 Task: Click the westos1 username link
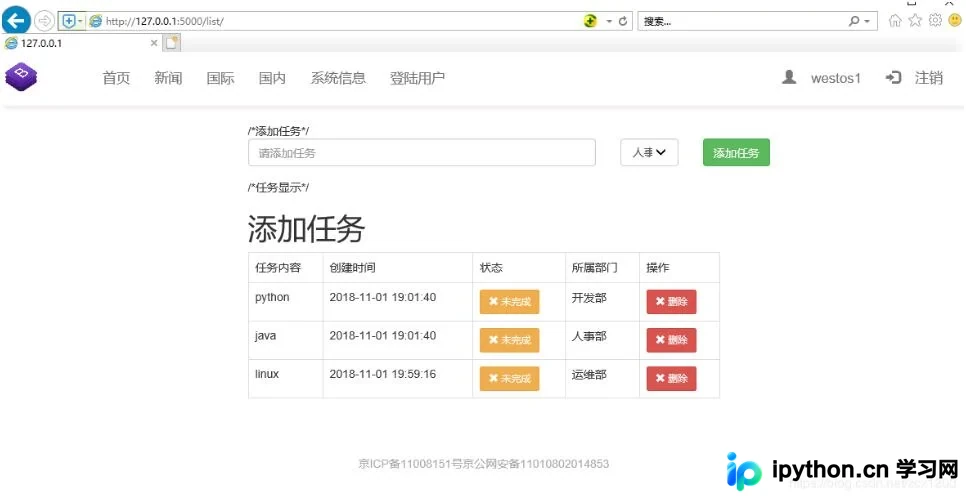pyautogui.click(x=835, y=78)
